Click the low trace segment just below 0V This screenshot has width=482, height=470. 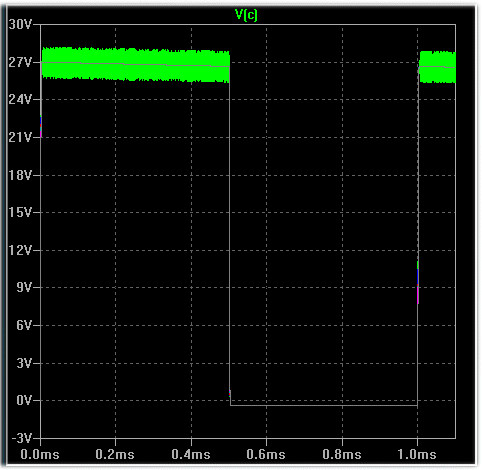click(324, 405)
